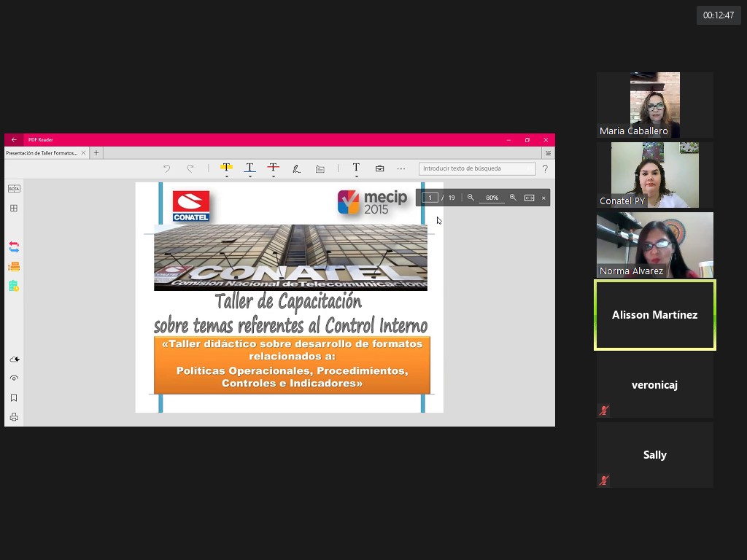Zoom out with the minus magnifier
747x560 pixels.
471,198
